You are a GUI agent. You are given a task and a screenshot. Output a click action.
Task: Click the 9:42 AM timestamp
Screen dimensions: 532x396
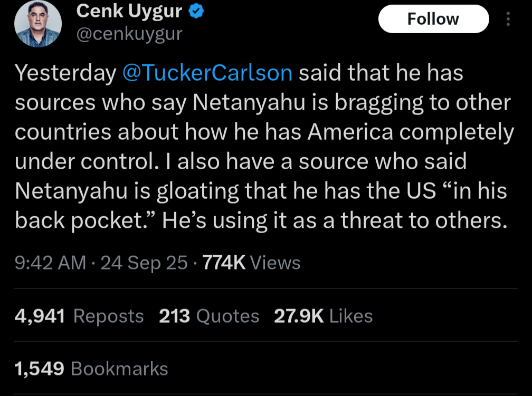coord(50,263)
